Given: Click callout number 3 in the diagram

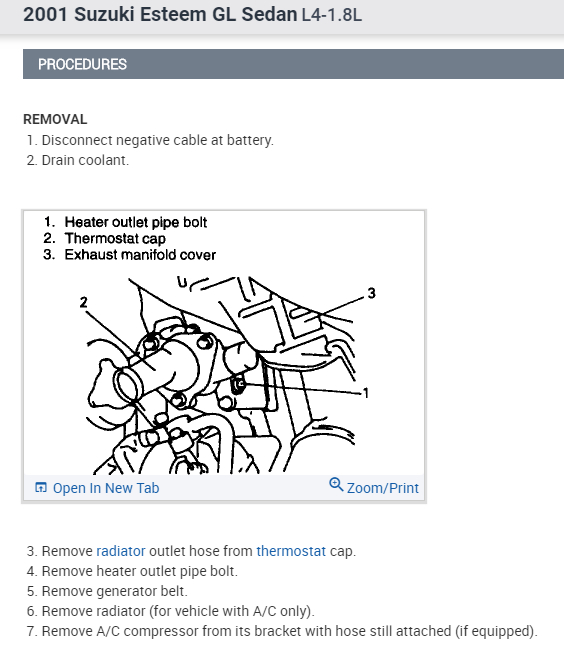Looking at the screenshot, I should pos(371,293).
